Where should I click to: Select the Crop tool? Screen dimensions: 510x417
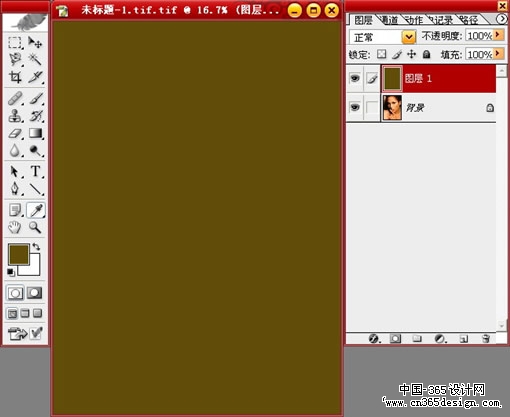[x=15, y=77]
